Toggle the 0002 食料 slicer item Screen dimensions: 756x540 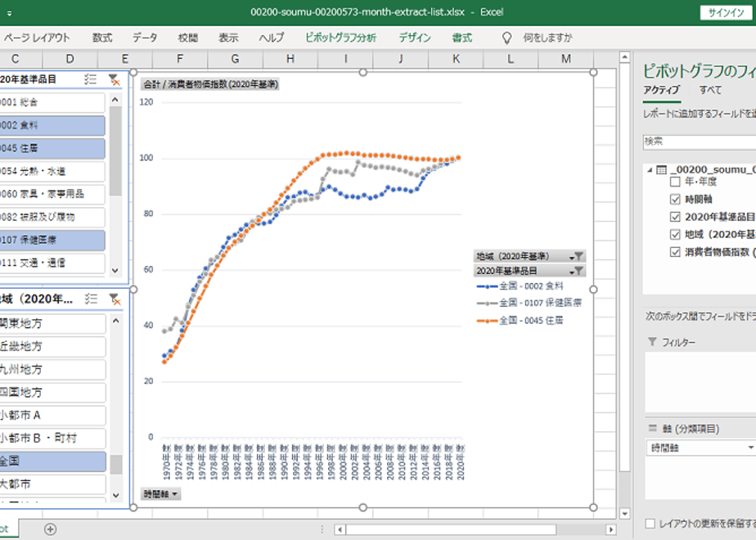[x=52, y=125]
